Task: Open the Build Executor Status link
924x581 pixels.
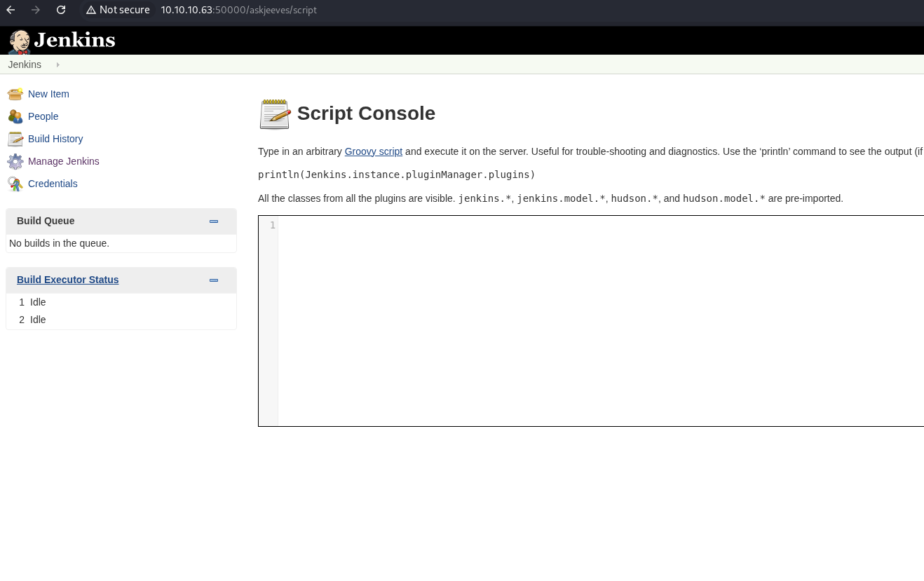Action: click(x=67, y=280)
